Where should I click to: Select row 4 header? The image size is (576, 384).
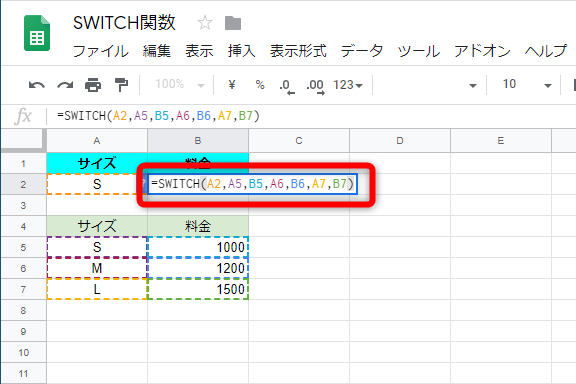[24, 226]
